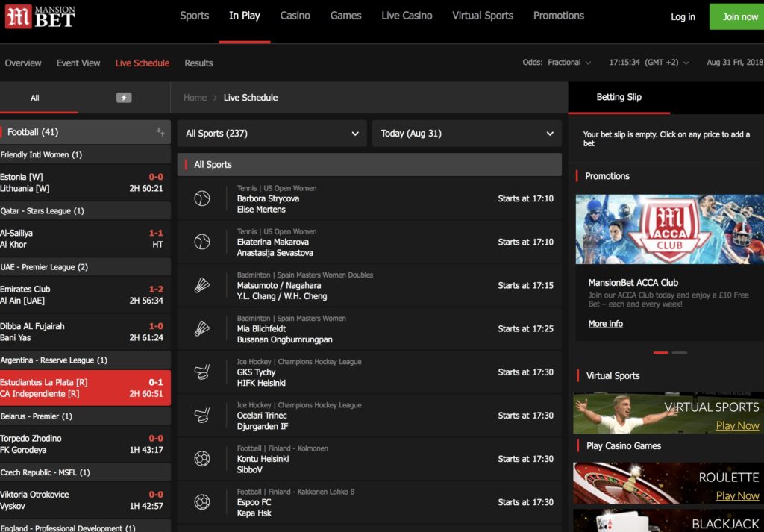Click the GKS Tychy event name
This screenshot has height=532, width=764.
point(257,372)
